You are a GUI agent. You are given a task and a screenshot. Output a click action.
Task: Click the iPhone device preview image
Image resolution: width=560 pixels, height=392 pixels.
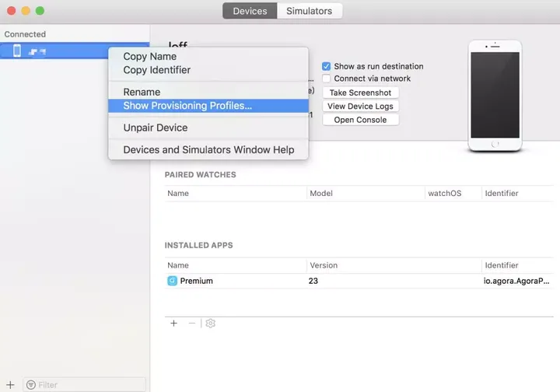[495, 96]
